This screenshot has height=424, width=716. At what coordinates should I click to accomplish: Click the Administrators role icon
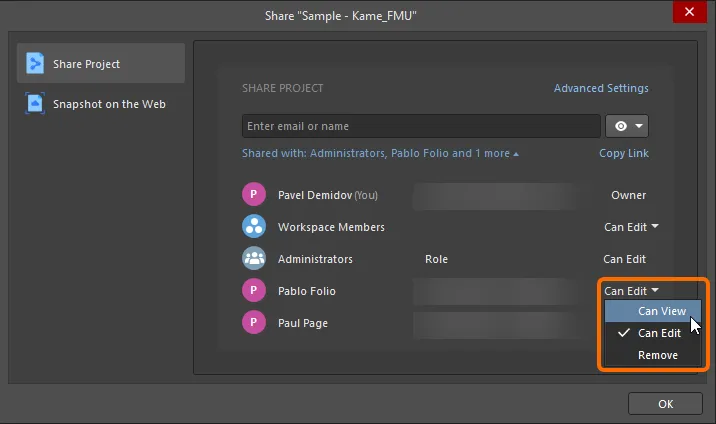[254, 258]
